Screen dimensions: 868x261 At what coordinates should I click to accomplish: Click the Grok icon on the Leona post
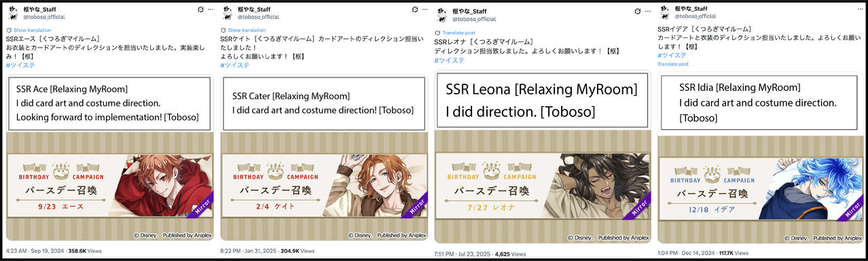[x=638, y=12]
